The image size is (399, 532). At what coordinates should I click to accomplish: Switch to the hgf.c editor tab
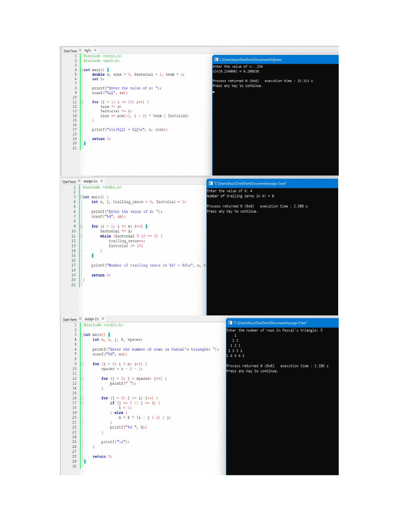[x=88, y=50]
